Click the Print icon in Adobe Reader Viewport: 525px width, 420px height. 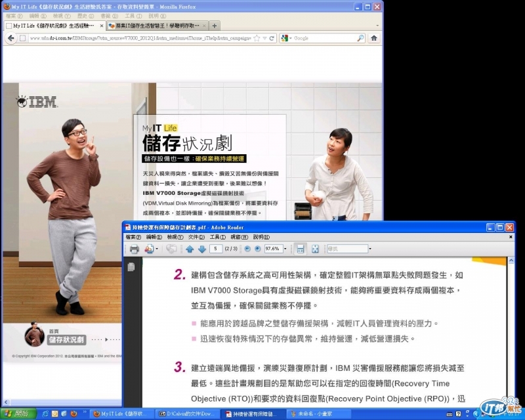coord(135,249)
